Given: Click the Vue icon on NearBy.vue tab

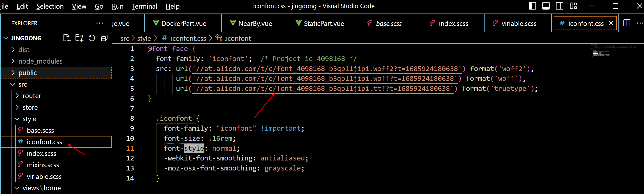Looking at the screenshot, I should coord(233,23).
